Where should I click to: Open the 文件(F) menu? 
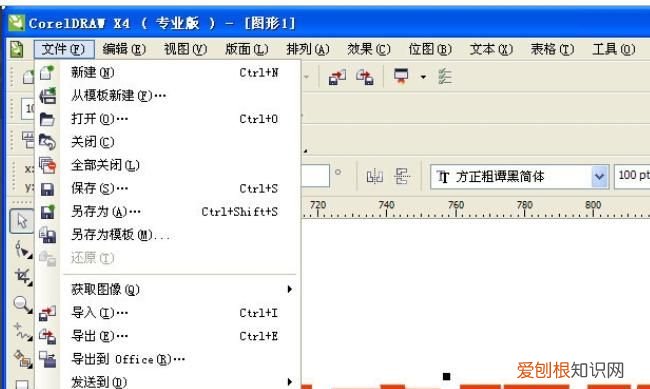pyautogui.click(x=64, y=49)
